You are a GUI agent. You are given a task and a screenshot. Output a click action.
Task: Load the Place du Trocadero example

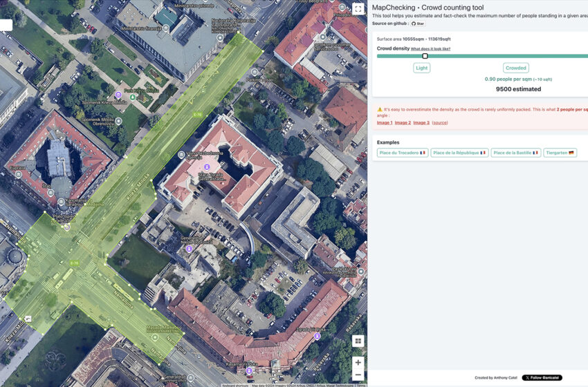pyautogui.click(x=402, y=153)
